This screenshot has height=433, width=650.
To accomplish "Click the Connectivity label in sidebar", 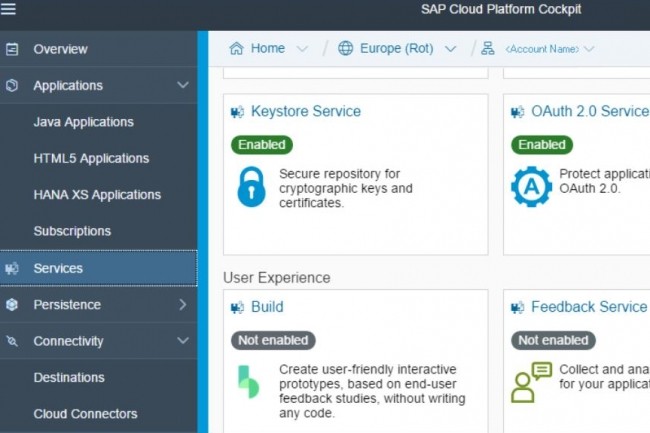I will pyautogui.click(x=68, y=341).
